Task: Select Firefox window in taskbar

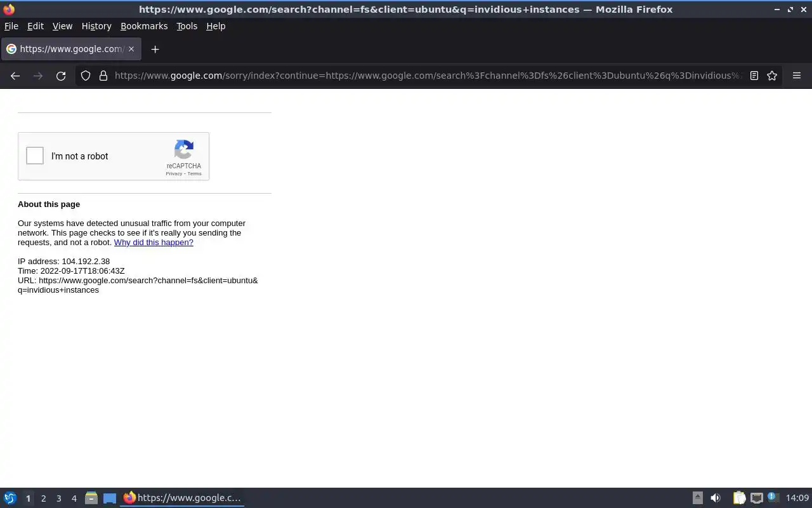Action: pos(182,498)
